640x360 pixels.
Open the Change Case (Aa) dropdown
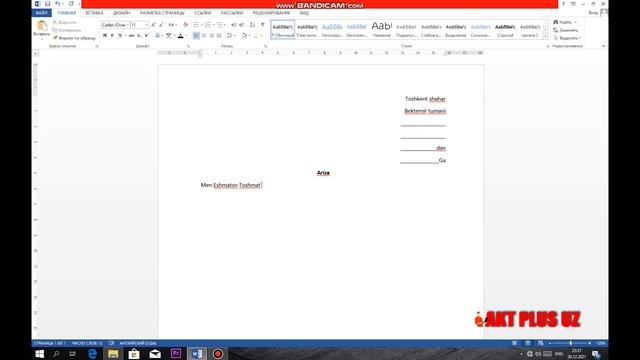click(172, 25)
